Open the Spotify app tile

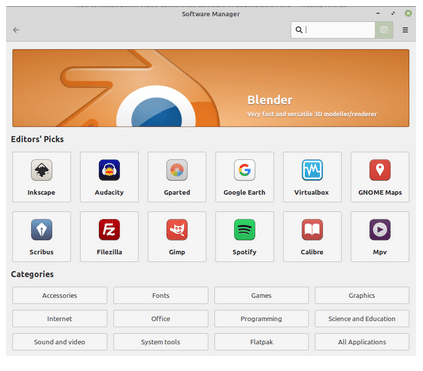point(244,236)
